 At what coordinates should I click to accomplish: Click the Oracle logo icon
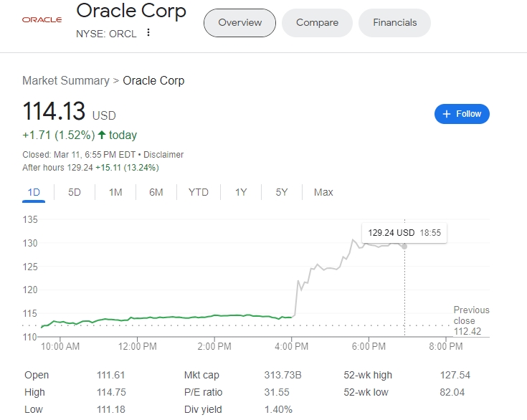[x=42, y=19]
